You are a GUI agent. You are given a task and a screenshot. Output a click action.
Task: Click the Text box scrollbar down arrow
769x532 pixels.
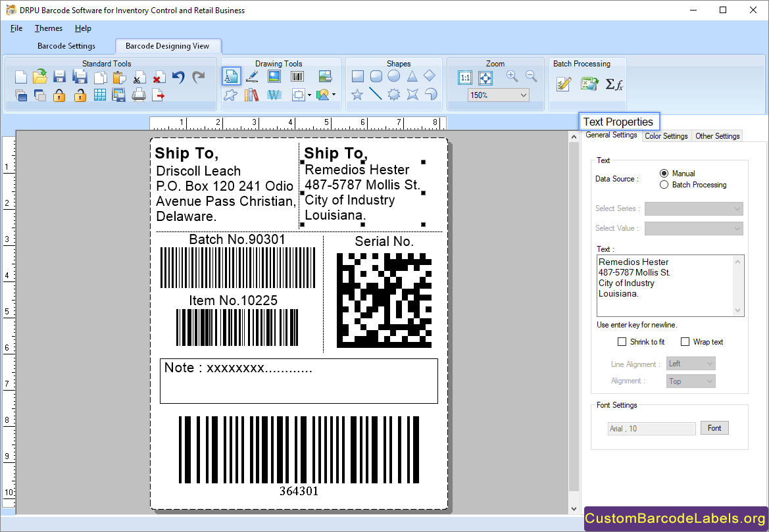737,310
